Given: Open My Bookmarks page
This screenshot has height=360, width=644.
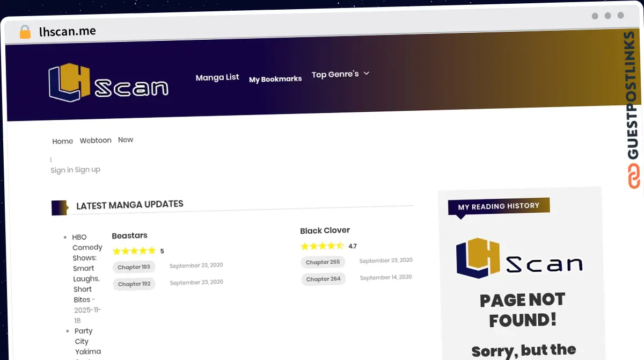Looking at the screenshot, I should [275, 79].
